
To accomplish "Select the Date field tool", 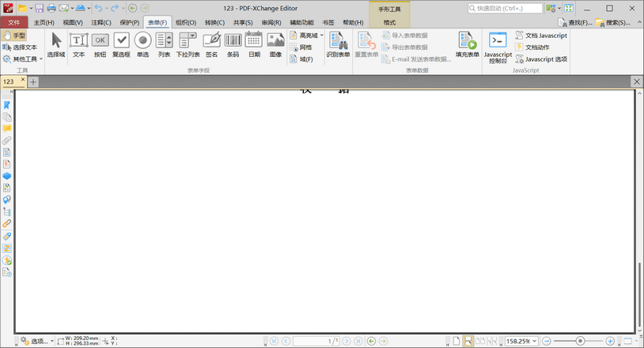I will 253,45.
